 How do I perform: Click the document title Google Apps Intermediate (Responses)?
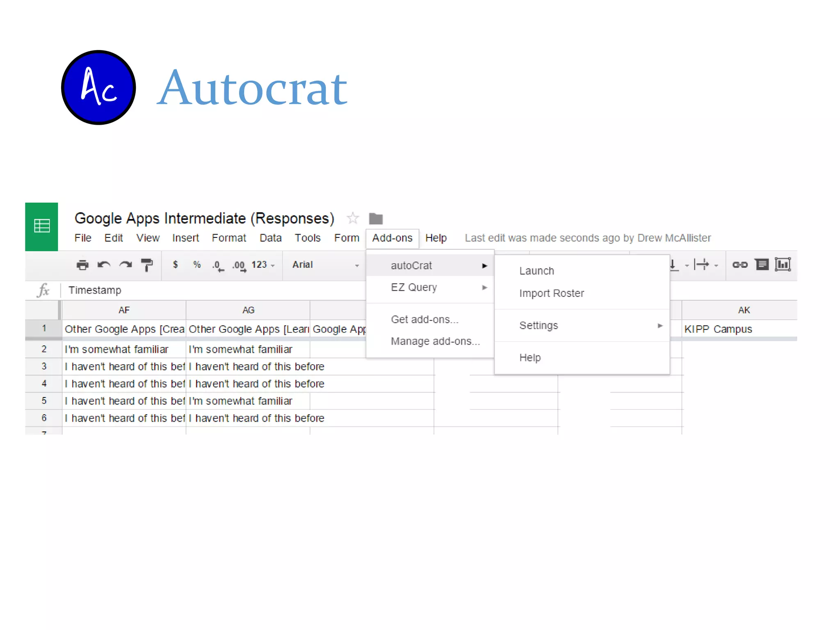204,219
